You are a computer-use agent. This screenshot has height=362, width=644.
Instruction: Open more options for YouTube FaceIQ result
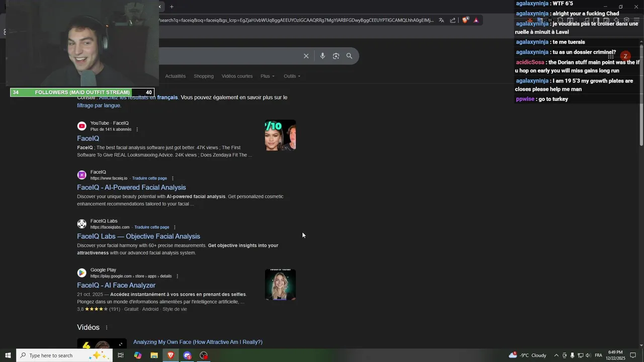click(137, 129)
